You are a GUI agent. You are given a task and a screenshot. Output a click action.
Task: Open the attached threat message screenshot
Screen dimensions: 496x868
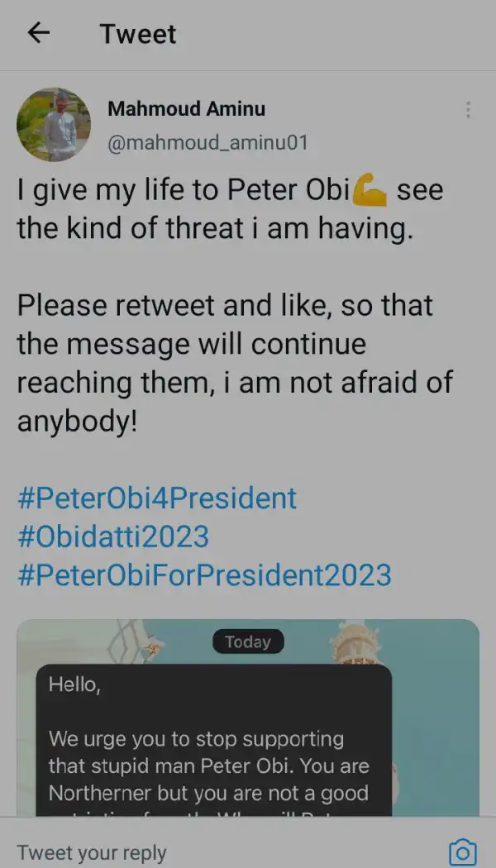248,718
